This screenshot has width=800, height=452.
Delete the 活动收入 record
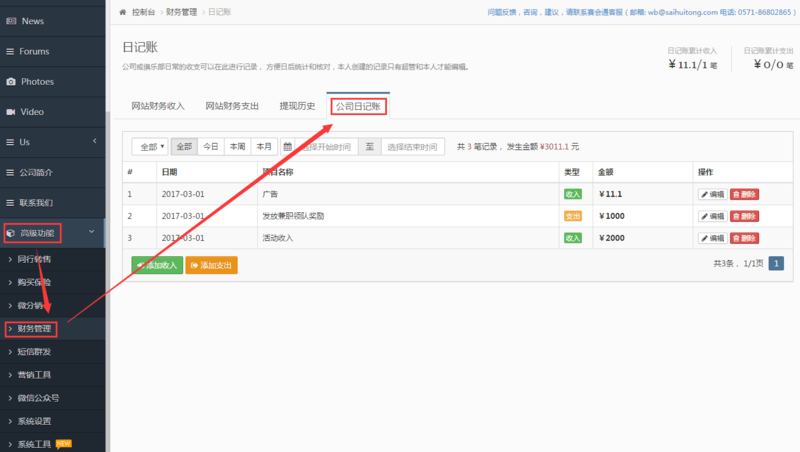click(x=745, y=238)
